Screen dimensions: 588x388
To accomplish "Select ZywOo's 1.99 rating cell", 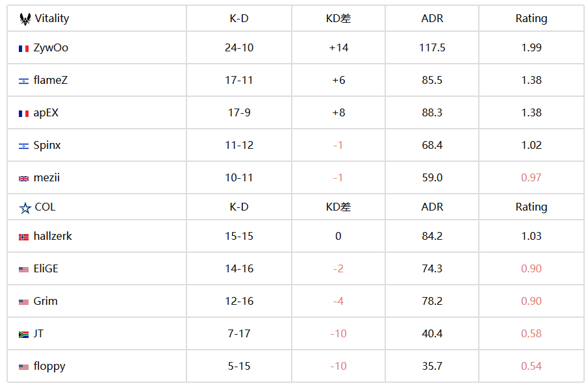I will (531, 47).
